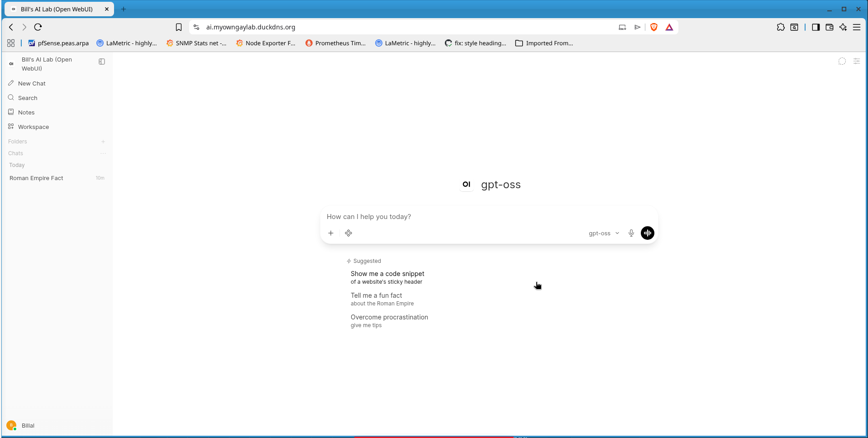Screen dimensions: 868x438
Task: Click the gpt-oss model title heading
Action: 501,185
